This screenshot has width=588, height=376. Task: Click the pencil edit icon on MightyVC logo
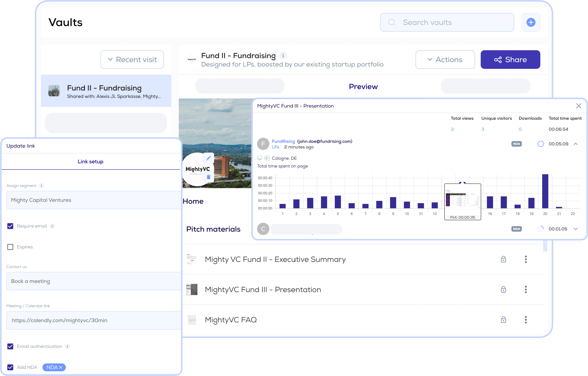pyautogui.click(x=208, y=158)
